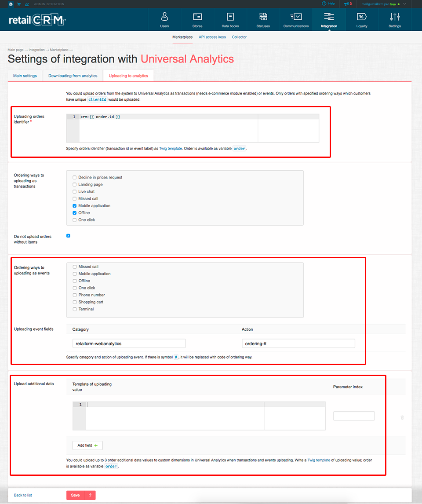Uncheck Offline in transactions list
Viewport: 422px width, 504px height.
pyautogui.click(x=74, y=213)
